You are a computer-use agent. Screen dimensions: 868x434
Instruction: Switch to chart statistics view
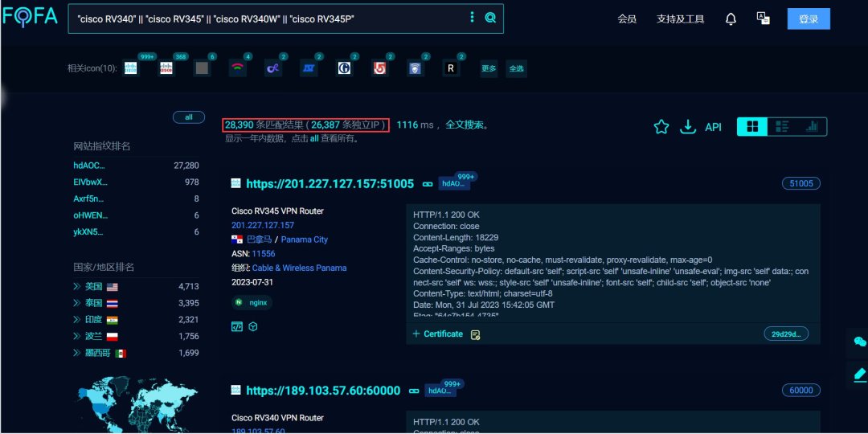(x=812, y=127)
